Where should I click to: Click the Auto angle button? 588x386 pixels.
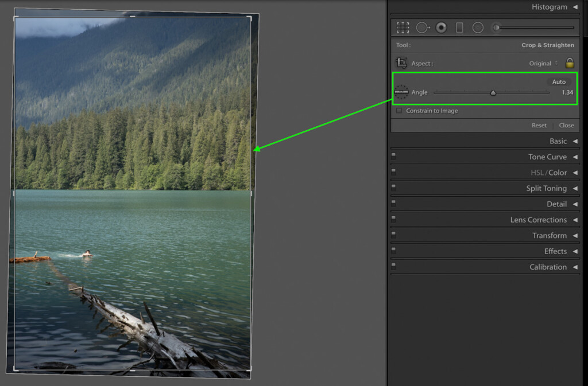pos(559,82)
